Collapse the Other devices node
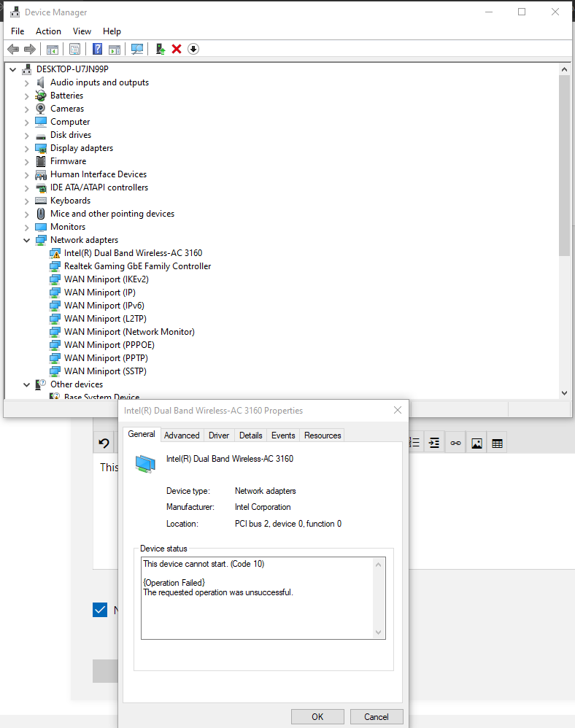 pyautogui.click(x=26, y=385)
